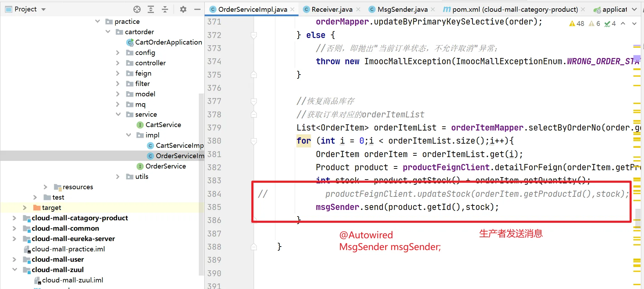Collapse the cartorder package chevron

point(108,32)
